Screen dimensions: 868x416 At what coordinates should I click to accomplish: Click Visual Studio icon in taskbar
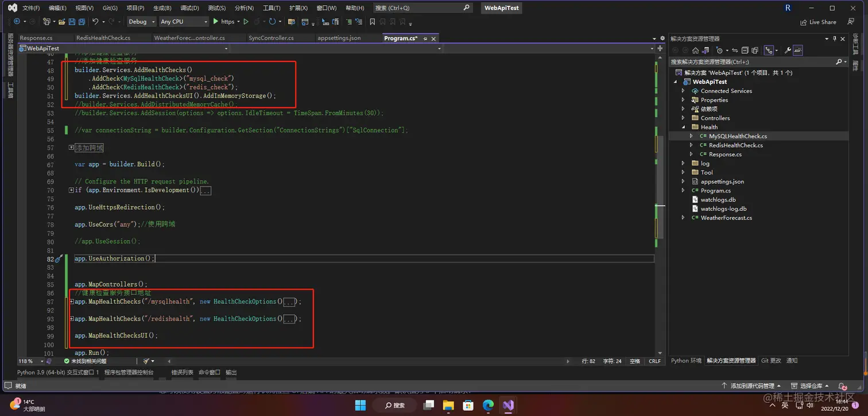[508, 405]
